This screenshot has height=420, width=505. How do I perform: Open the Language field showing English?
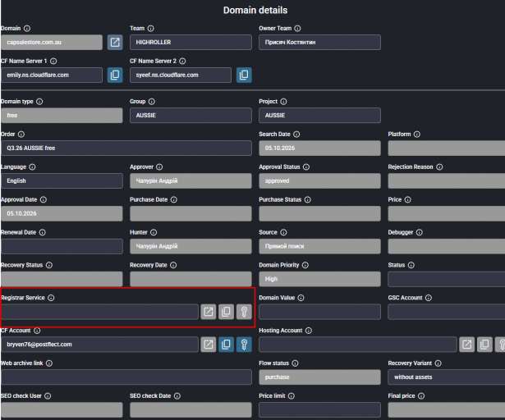point(62,180)
